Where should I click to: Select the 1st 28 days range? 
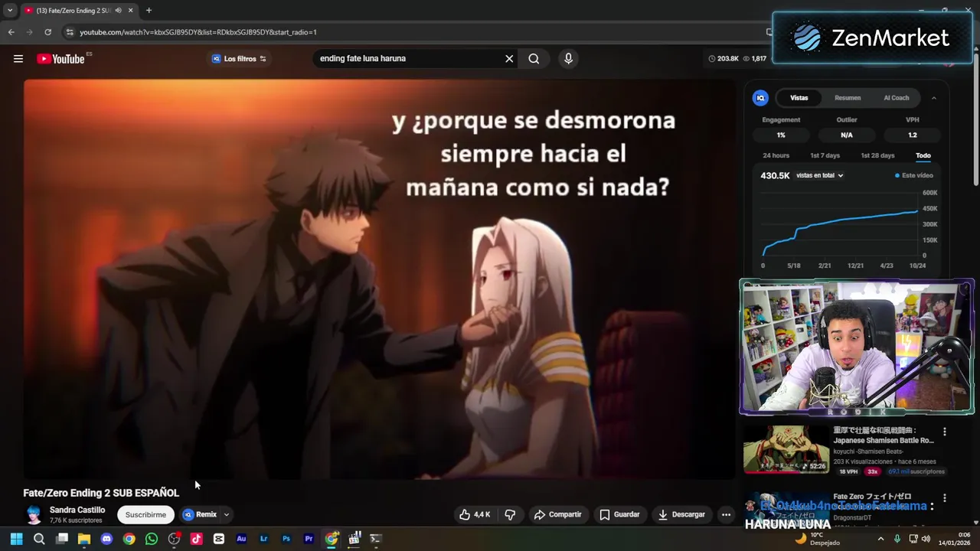pos(877,155)
